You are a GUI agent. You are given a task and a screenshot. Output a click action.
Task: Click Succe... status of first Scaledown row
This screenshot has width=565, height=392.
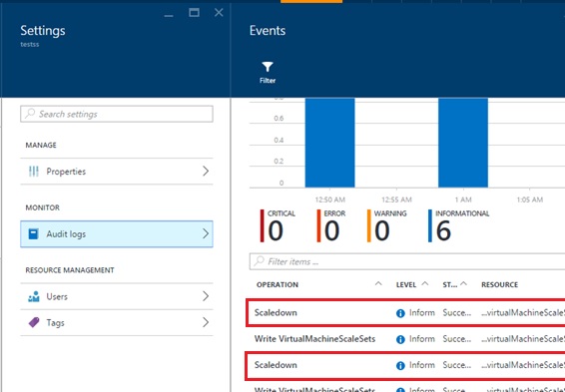456,313
